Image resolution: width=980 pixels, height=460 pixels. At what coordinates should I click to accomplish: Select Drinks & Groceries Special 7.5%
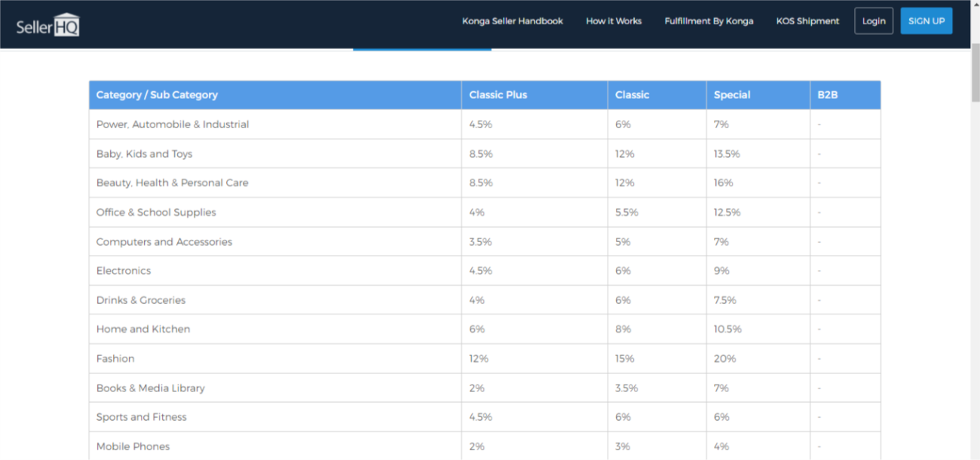[724, 300]
